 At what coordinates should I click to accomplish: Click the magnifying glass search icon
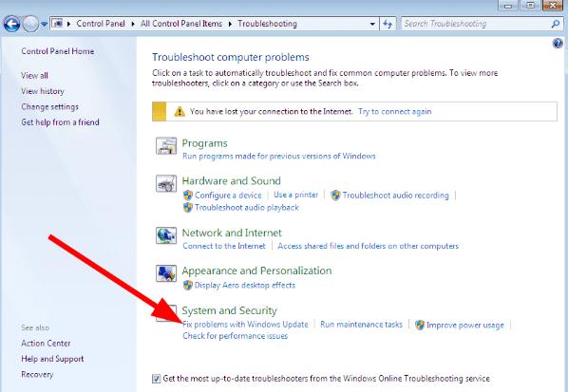coord(555,24)
